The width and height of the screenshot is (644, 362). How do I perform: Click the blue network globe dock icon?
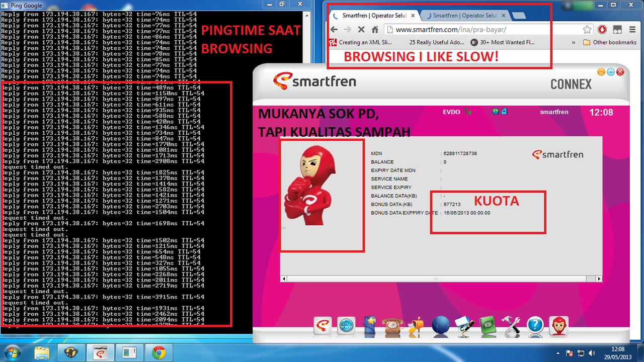point(440,325)
